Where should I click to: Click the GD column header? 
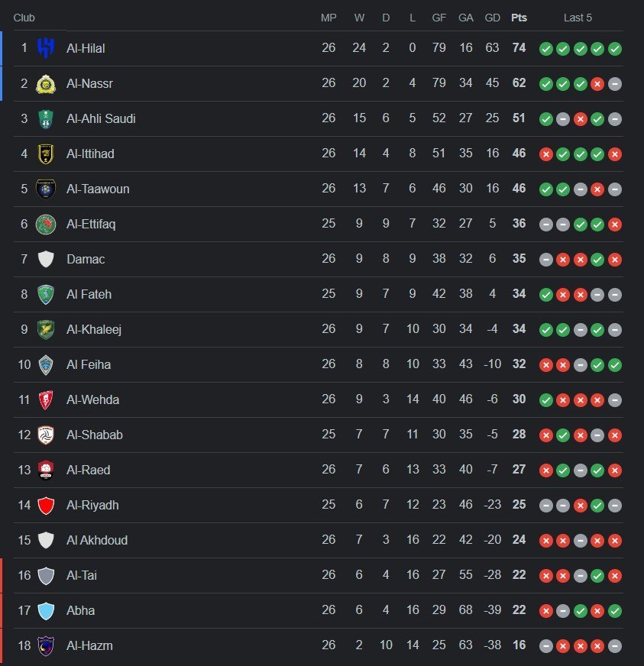click(493, 18)
